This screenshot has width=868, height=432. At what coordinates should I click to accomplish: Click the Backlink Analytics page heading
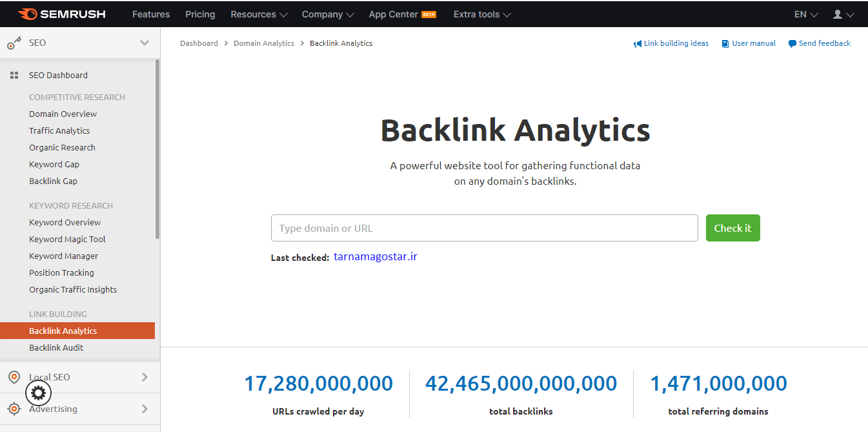(x=515, y=130)
